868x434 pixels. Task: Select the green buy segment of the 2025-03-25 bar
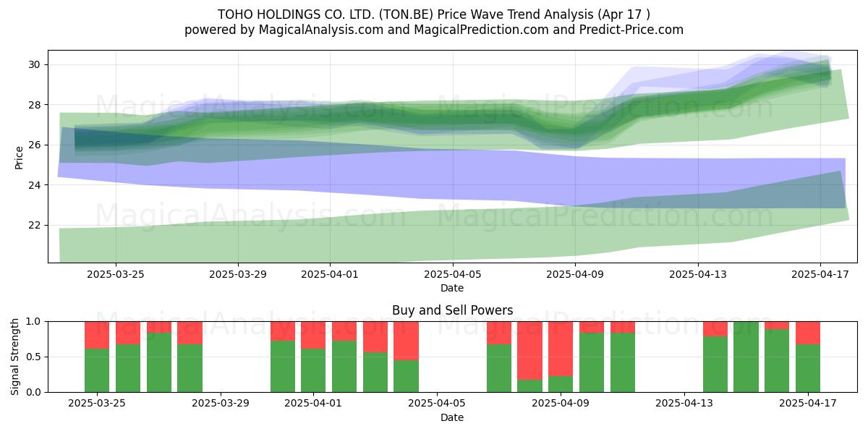coord(97,370)
